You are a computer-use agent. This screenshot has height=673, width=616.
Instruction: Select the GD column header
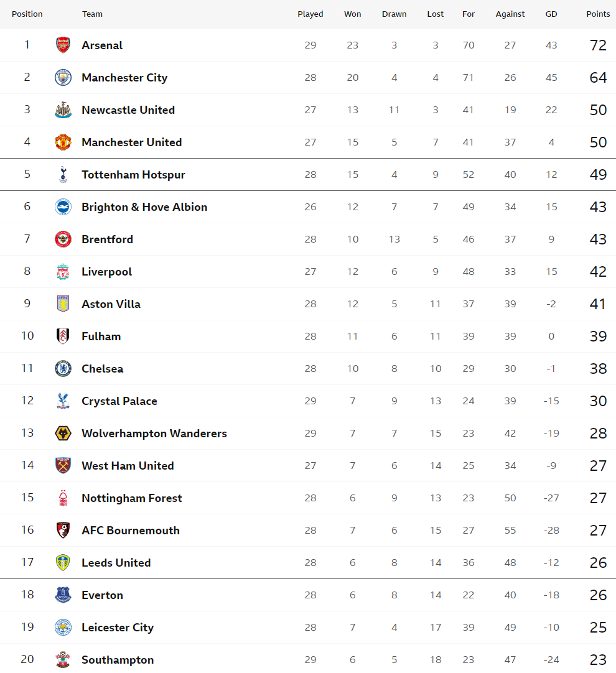click(x=551, y=14)
